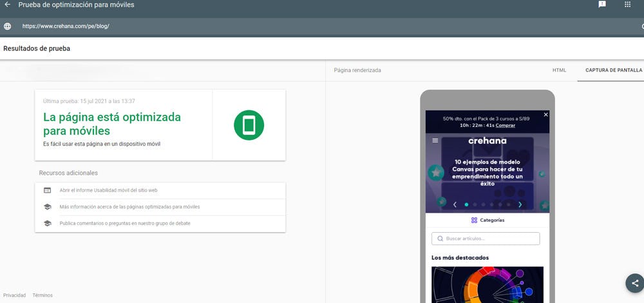Go to next carousel slide arrow
Viewport: 644px width, 303px height.
coord(520,204)
